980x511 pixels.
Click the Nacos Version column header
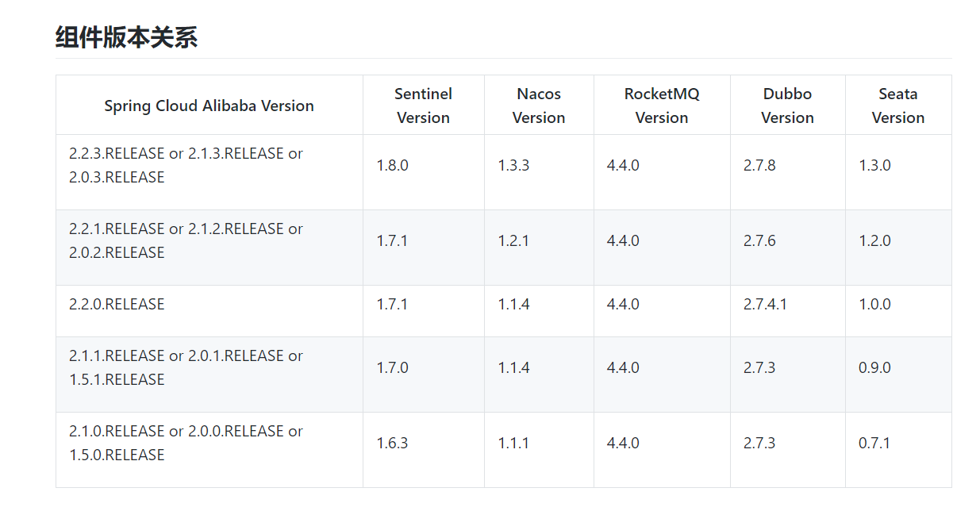coord(539,106)
